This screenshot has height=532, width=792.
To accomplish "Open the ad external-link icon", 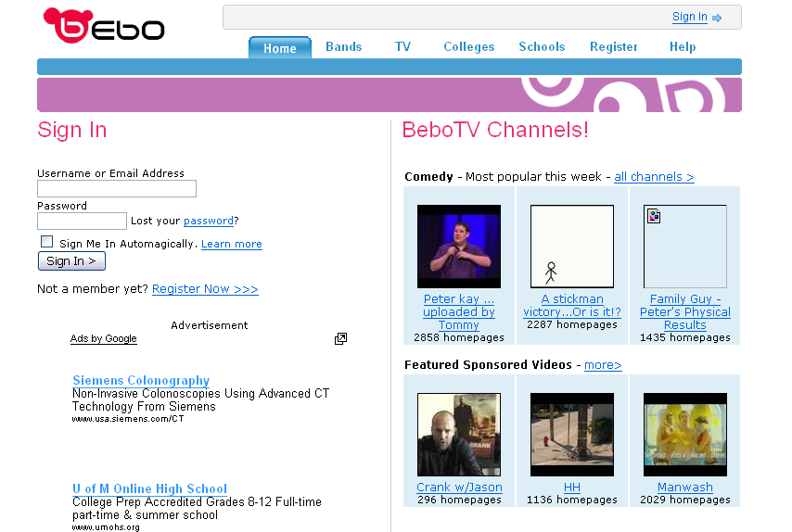I will tap(340, 339).
